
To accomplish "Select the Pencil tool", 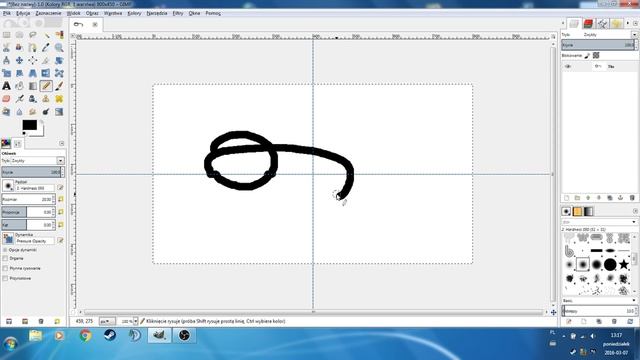I will tap(46, 86).
